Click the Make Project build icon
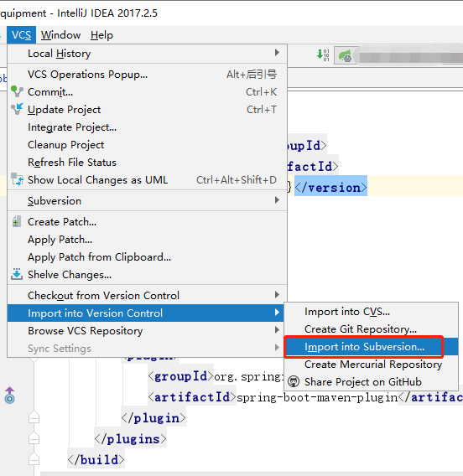 click(323, 55)
